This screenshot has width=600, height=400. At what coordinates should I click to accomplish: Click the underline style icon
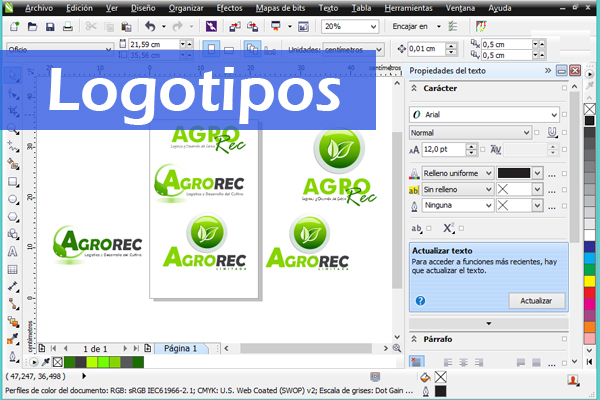point(551,132)
